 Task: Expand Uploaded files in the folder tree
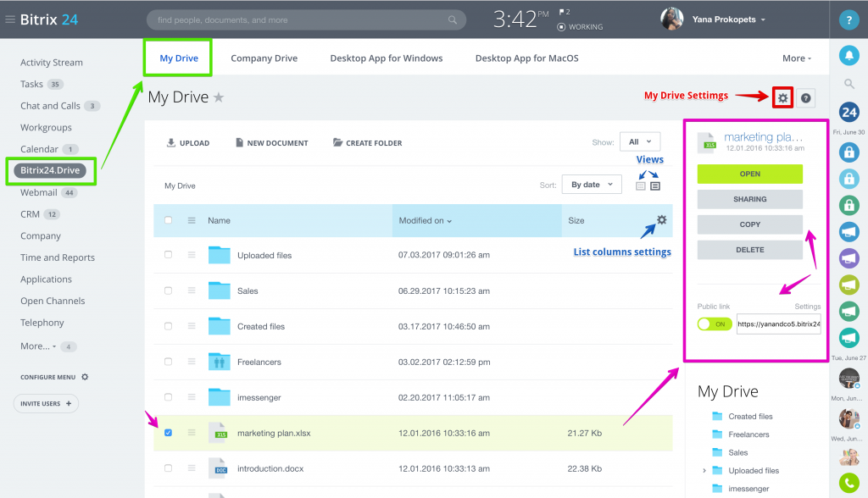tap(704, 471)
